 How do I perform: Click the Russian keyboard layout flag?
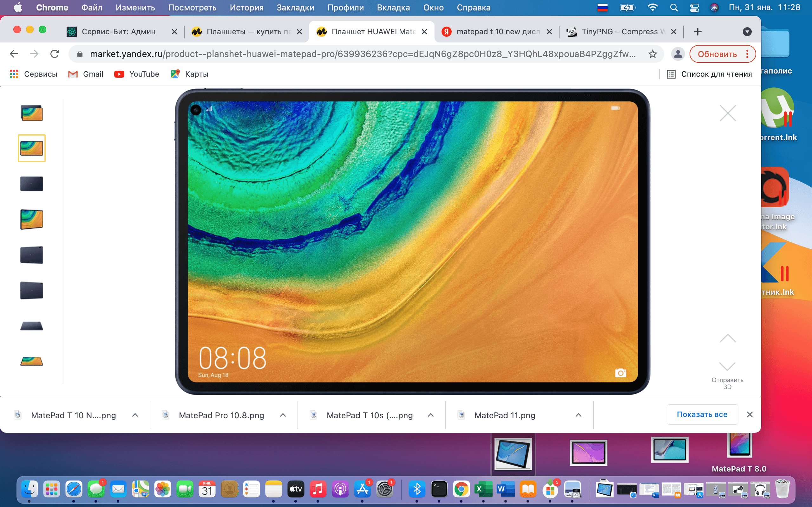602,7
